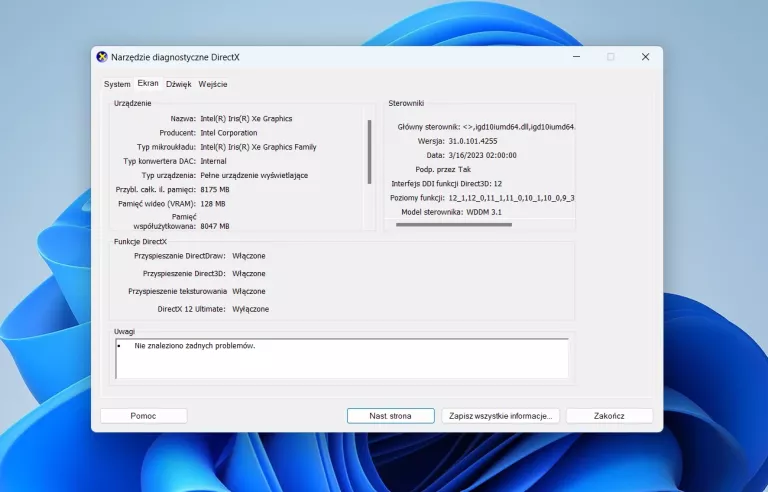Screen dimensions: 768x492
Task: Click inside the Uwagi notes box
Action: (342, 358)
